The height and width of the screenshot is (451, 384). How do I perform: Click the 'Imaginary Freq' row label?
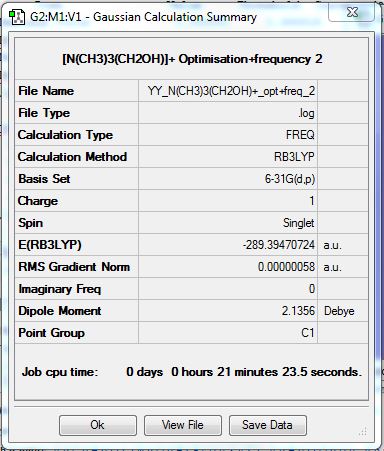point(59,289)
